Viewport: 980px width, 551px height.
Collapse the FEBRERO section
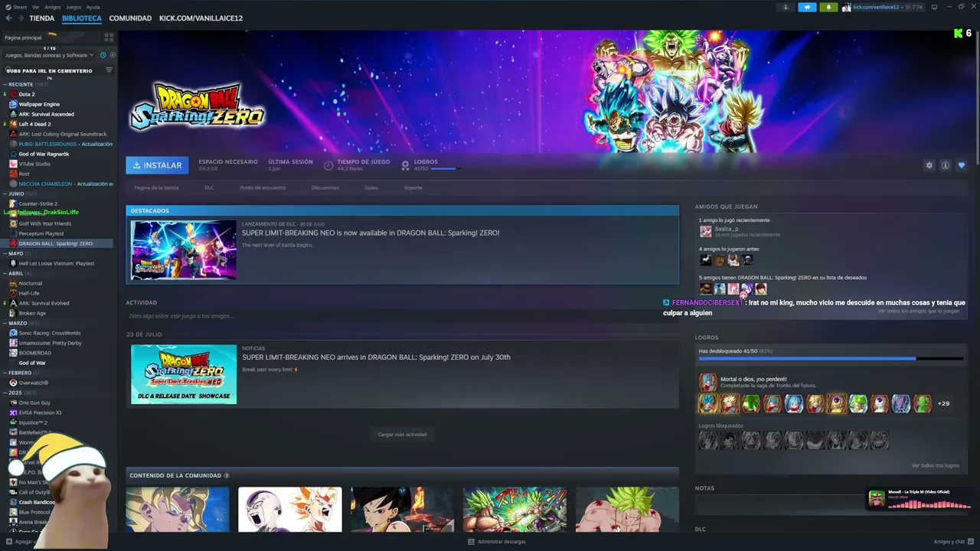tap(5, 373)
